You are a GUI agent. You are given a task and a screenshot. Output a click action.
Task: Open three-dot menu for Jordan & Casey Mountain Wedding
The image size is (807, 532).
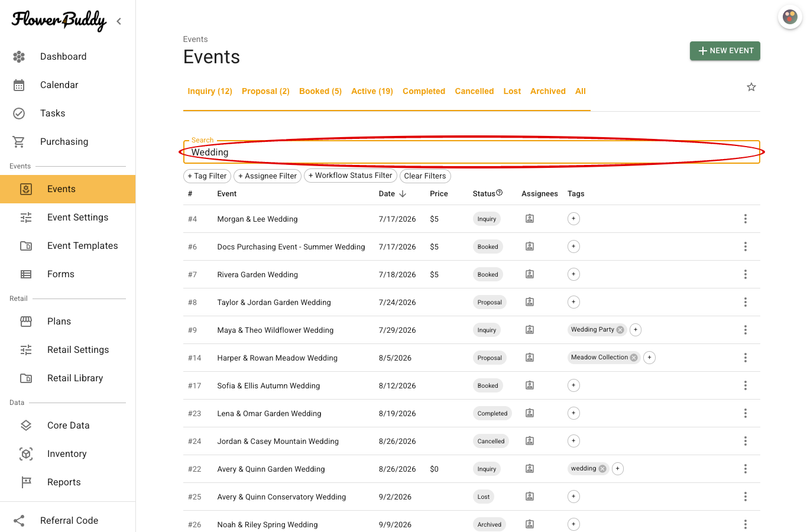click(x=746, y=441)
